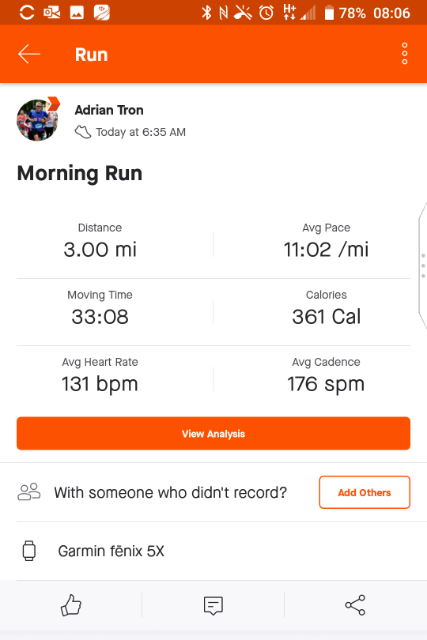427x640 pixels.
Task: Open Adrian Tron's name link
Action: point(109,110)
